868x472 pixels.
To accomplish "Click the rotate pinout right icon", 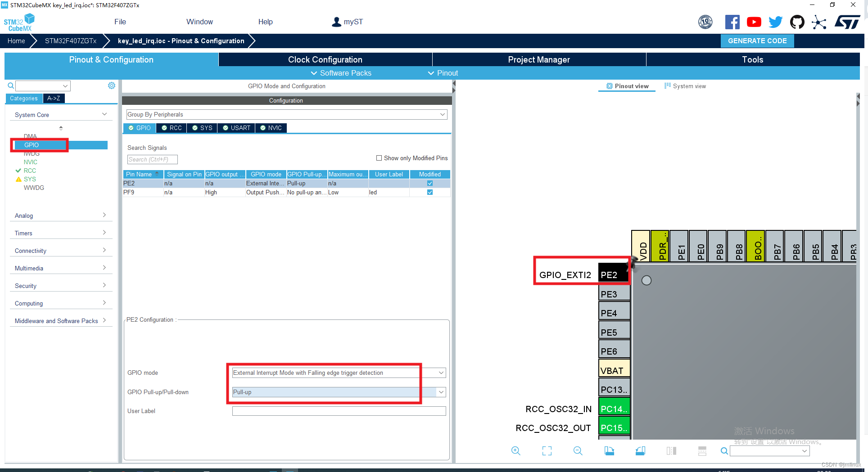I will coord(640,451).
